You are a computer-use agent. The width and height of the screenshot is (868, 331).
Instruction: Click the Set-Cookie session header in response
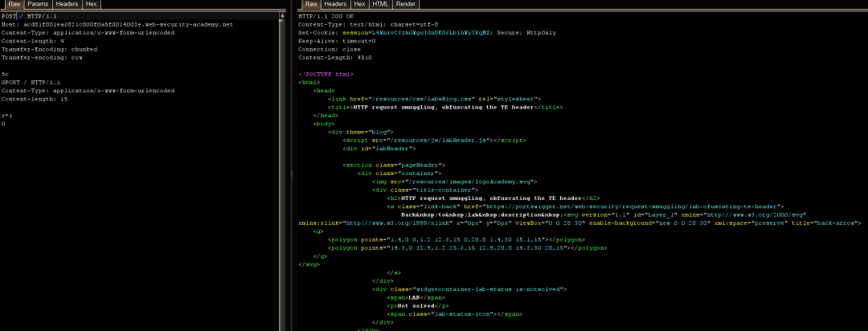(x=402, y=32)
